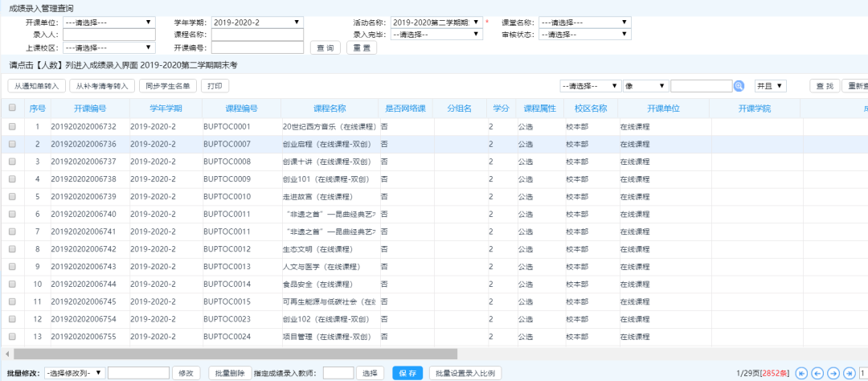The image size is (868, 381).
Task: Expand the 并且 condition dropdown
Action: tap(770, 86)
